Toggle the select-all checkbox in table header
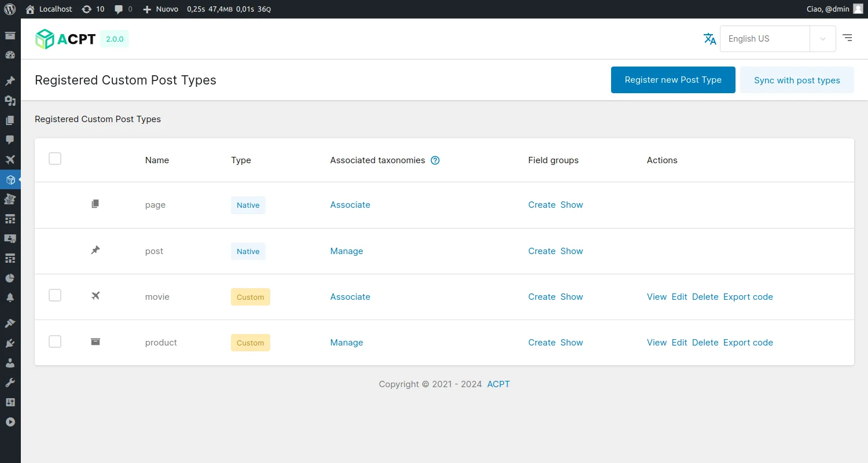Viewport: 868px width, 463px height. pyautogui.click(x=55, y=159)
